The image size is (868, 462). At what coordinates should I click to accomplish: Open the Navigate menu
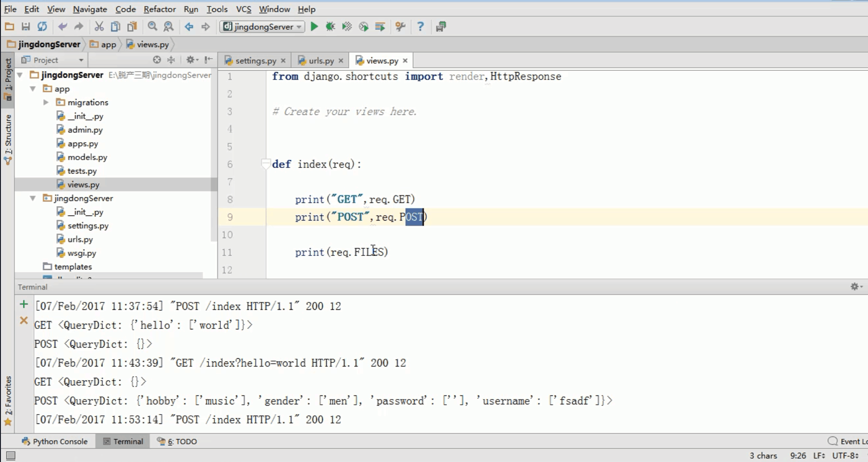point(90,9)
